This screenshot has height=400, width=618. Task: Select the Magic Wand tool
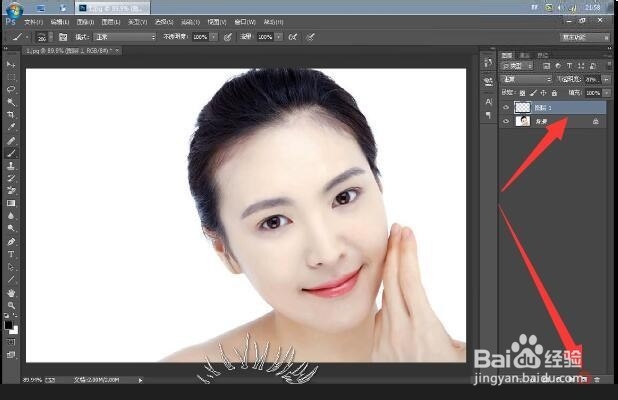coord(11,102)
